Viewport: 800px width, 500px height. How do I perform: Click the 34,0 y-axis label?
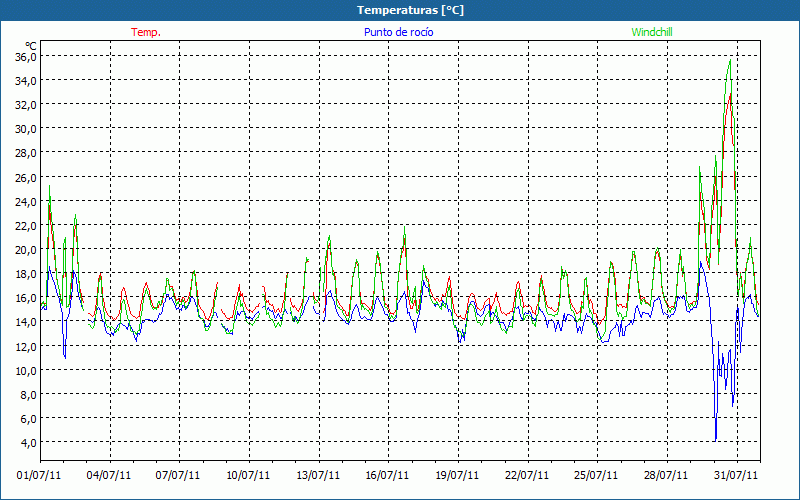pos(25,80)
